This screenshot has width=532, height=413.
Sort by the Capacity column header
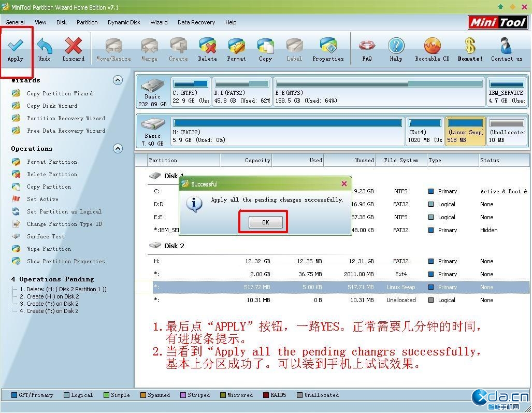[x=246, y=160]
